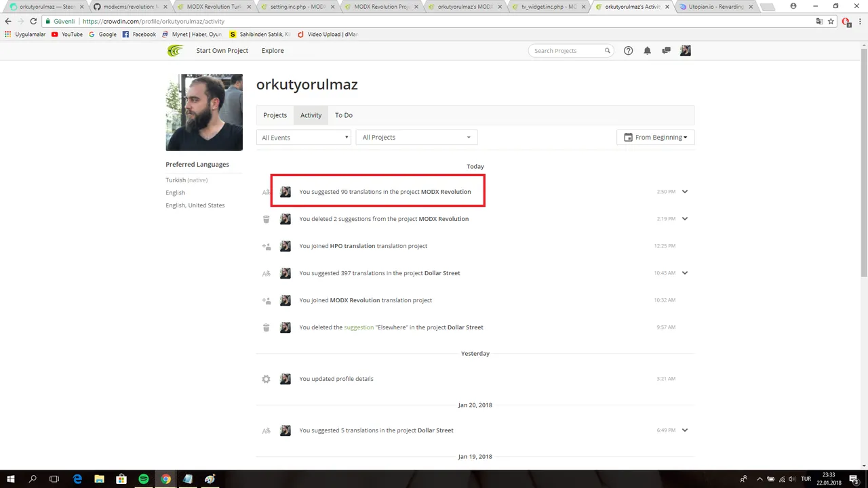
Task: Click Start Own Project in header
Action: 222,51
